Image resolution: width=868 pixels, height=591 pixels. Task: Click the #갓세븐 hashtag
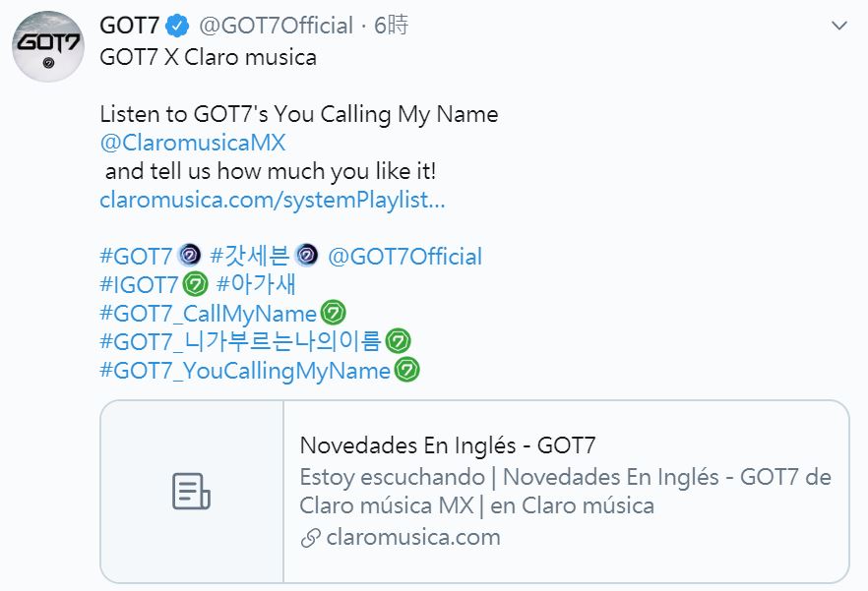pyautogui.click(x=250, y=257)
